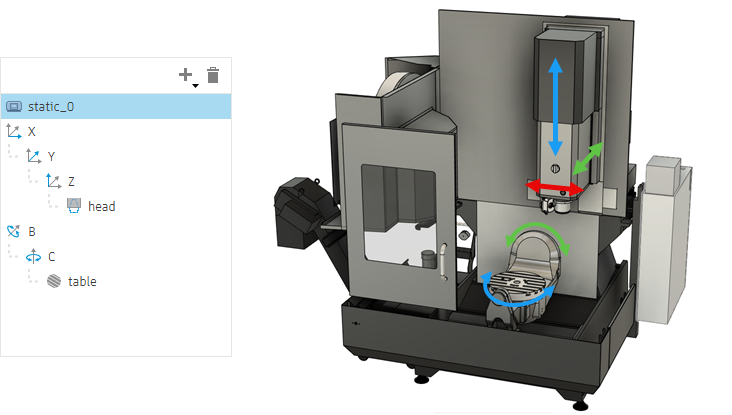732x415 pixels.
Task: Click the round slotted table in machine model
Action: coord(517,282)
